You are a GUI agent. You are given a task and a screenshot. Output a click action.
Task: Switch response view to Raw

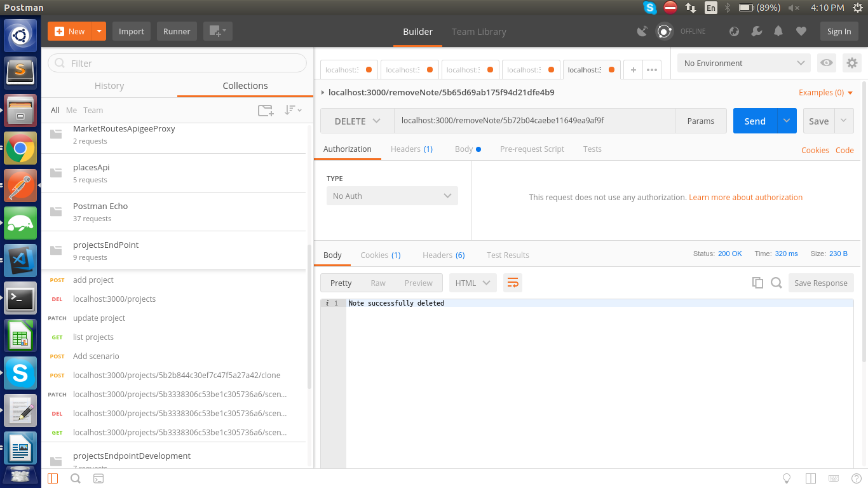pyautogui.click(x=378, y=283)
